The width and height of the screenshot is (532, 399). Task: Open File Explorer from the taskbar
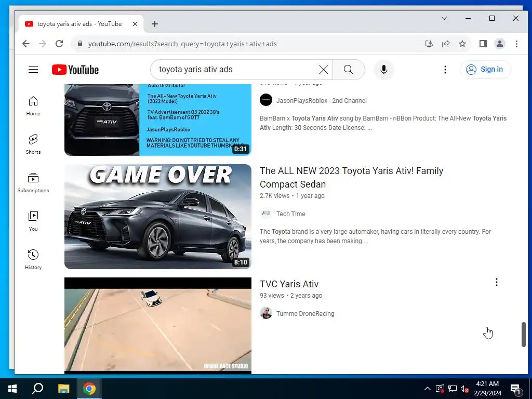pyautogui.click(x=63, y=389)
